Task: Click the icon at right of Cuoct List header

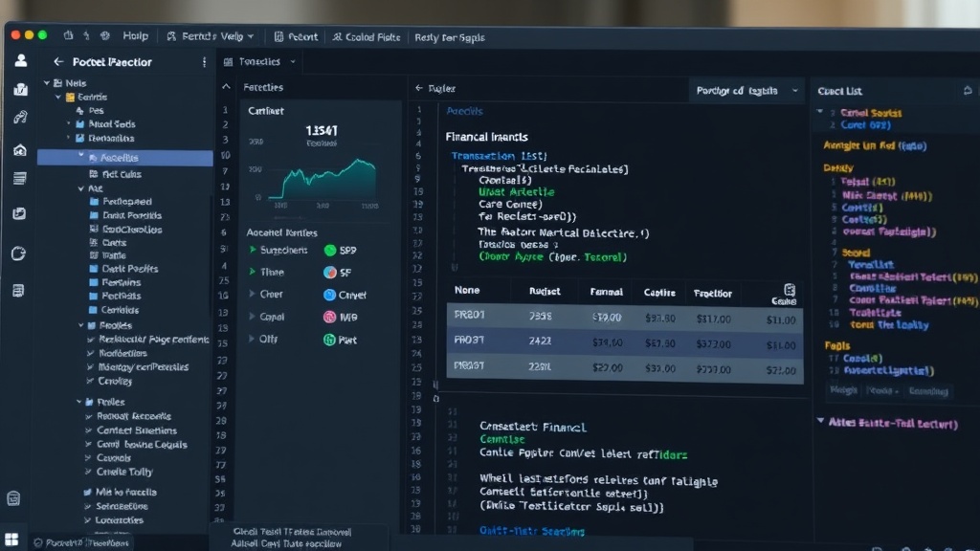Action: 968,91
